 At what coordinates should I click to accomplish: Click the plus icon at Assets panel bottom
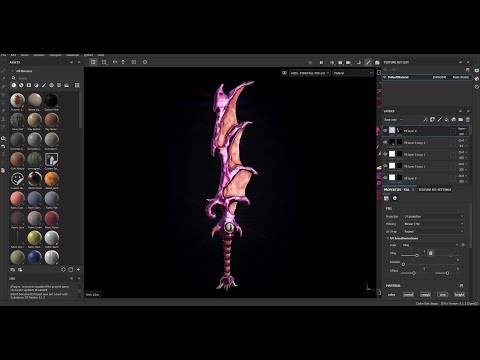click(78, 269)
